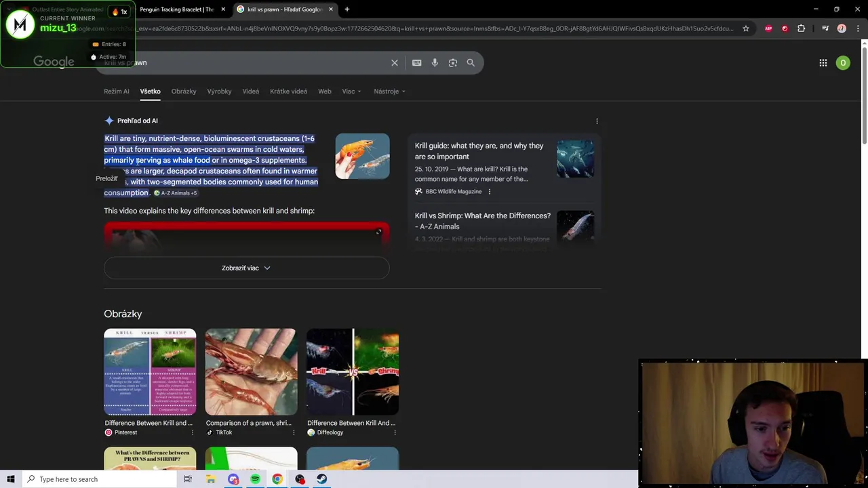Open the Google account avatar menu
This screenshot has height=488, width=868.
coord(843,63)
